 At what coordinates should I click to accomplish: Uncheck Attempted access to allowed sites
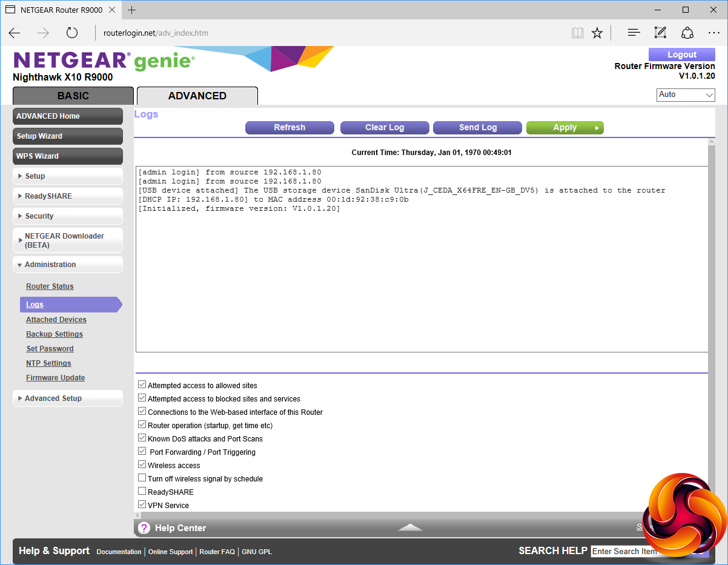click(x=142, y=385)
